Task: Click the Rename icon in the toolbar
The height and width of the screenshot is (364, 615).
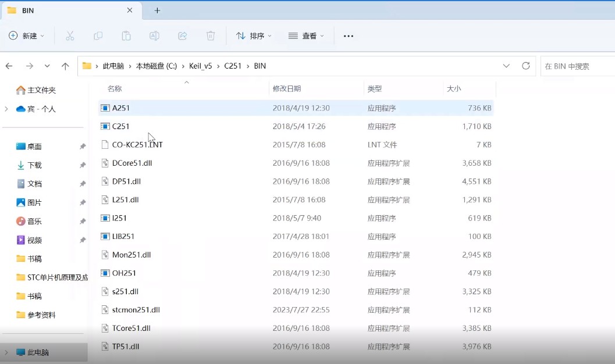Action: [x=154, y=35]
